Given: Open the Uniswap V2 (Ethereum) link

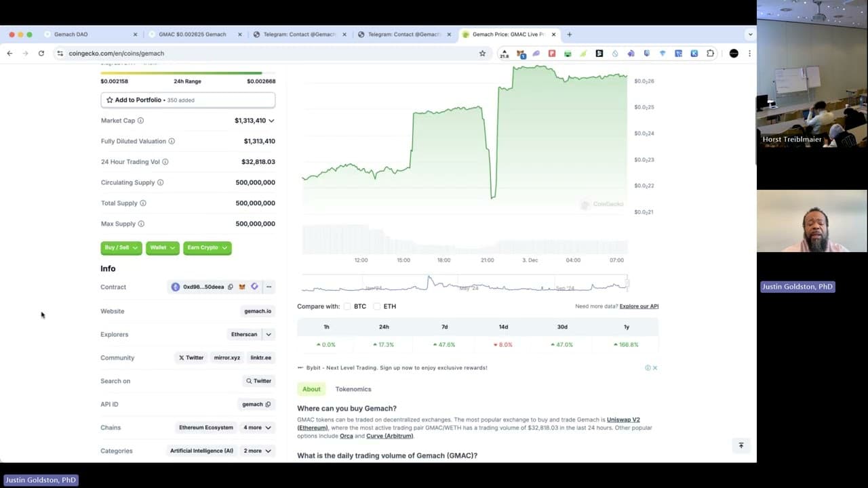Looking at the screenshot, I should click(x=469, y=424).
